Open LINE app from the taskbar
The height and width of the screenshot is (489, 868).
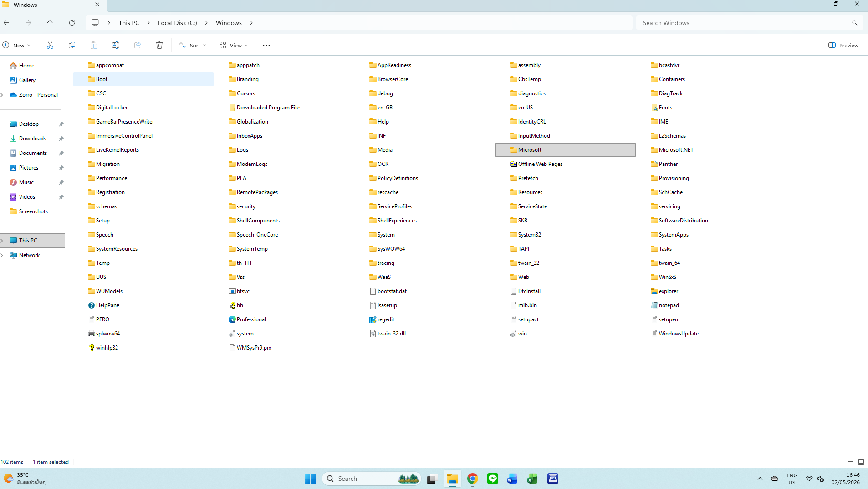[492, 479]
